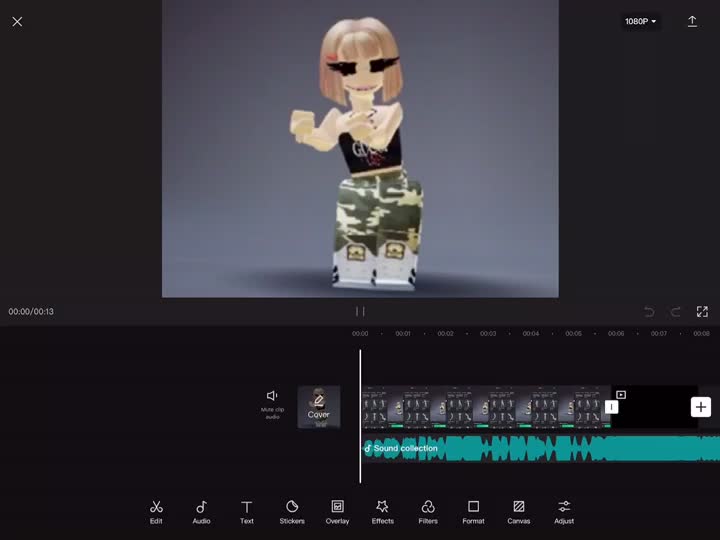Select the main video clip on timeline
The image size is (720, 540).
[x=486, y=407]
